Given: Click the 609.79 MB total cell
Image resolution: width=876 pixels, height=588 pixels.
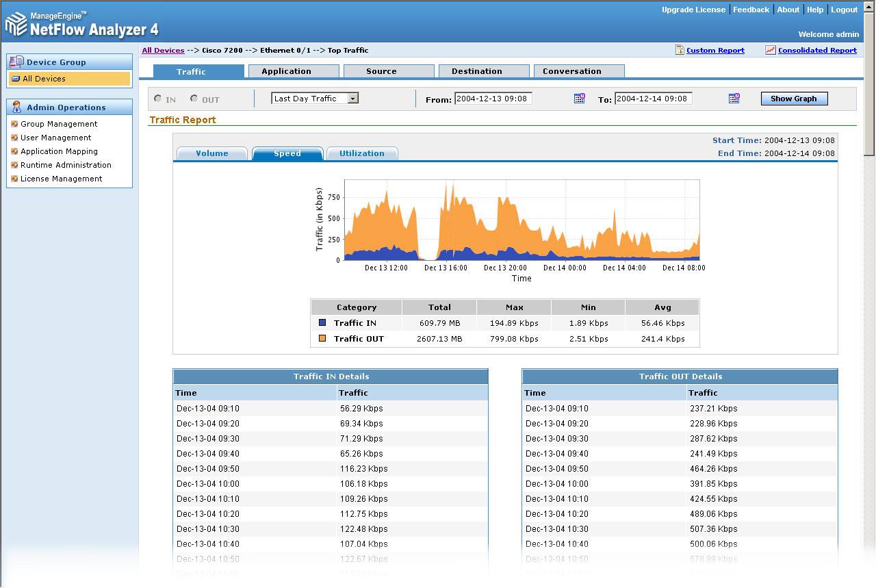Looking at the screenshot, I should (439, 323).
